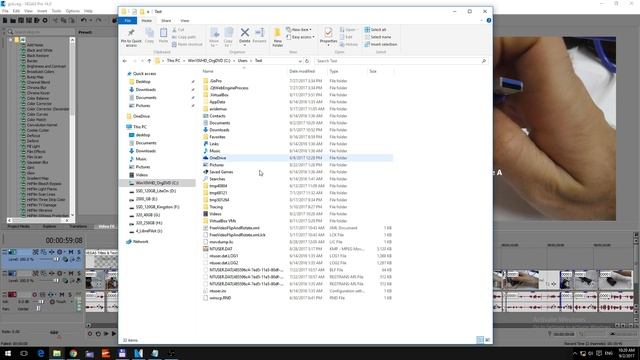
Task: Select OneDrive folder in the file list
Action: (x=297, y=158)
